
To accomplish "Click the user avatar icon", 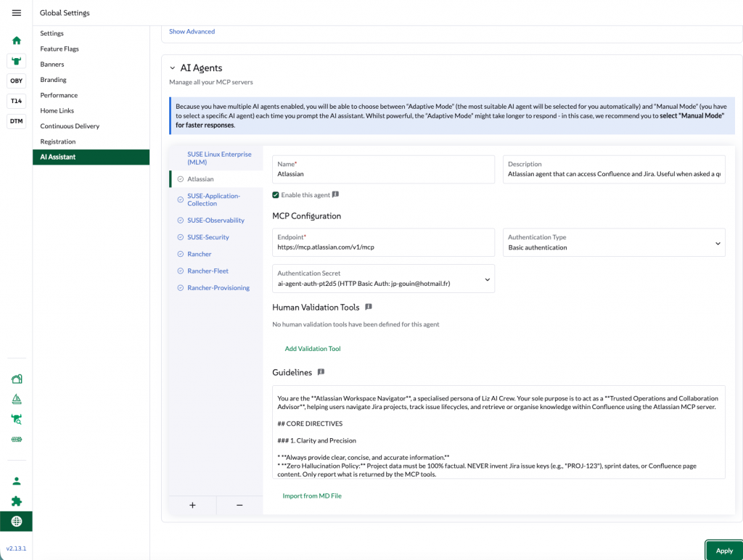I will pos(16,480).
